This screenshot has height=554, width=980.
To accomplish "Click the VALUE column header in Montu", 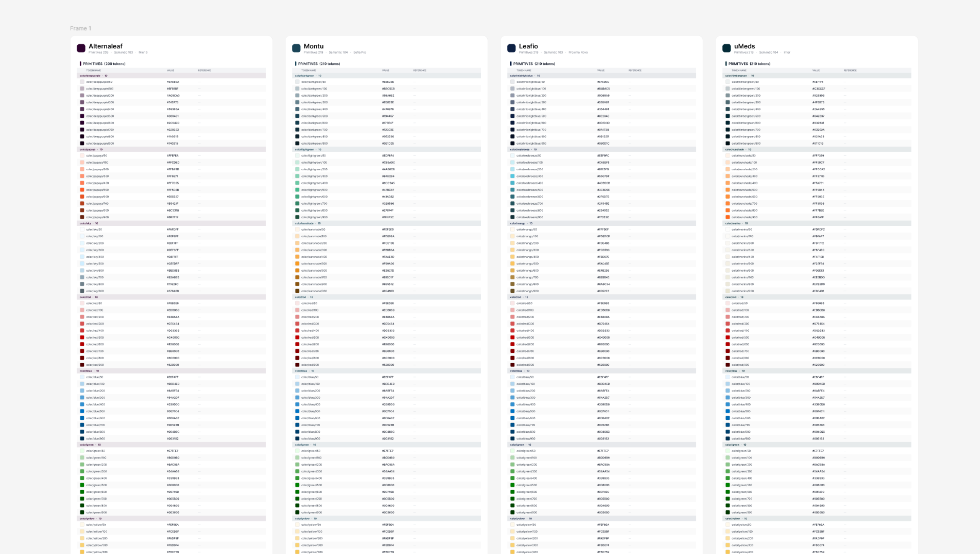I will [385, 70].
